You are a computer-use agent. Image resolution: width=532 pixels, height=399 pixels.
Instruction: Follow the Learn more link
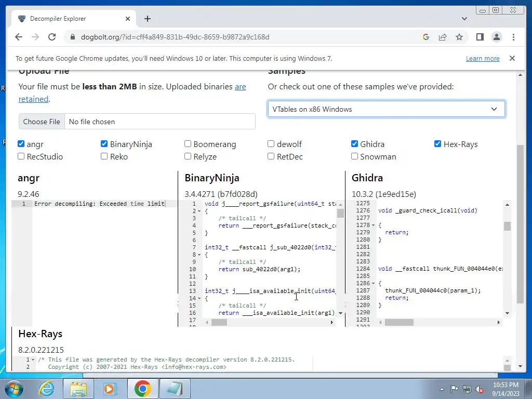coord(483,58)
